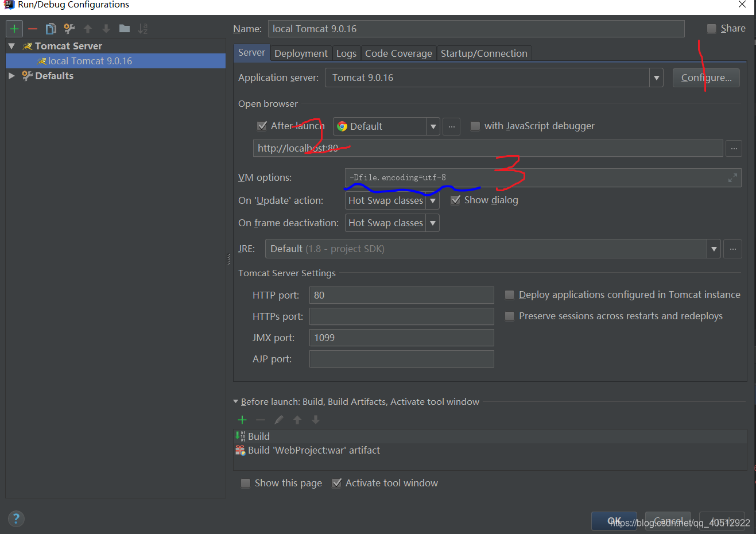This screenshot has width=756, height=534.
Task: Switch to the Server tab
Action: (x=251, y=52)
